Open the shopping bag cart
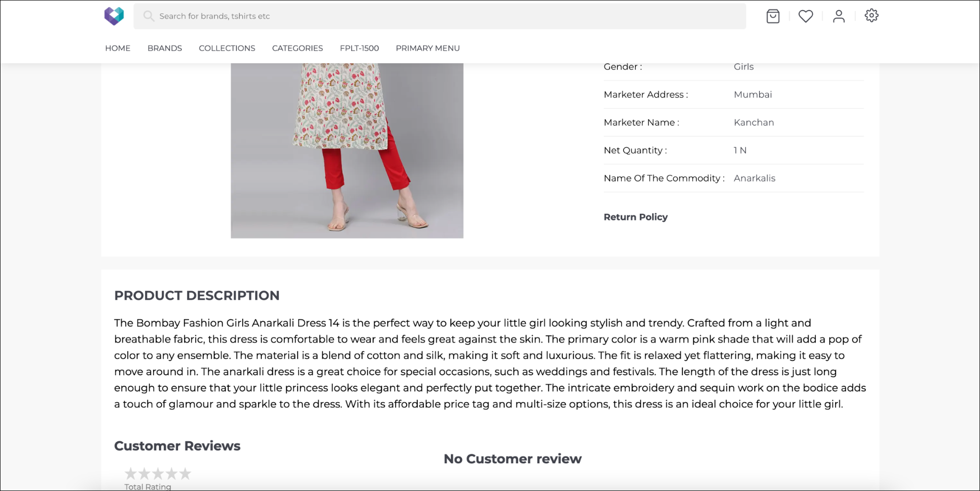This screenshot has height=491, width=980. tap(773, 16)
